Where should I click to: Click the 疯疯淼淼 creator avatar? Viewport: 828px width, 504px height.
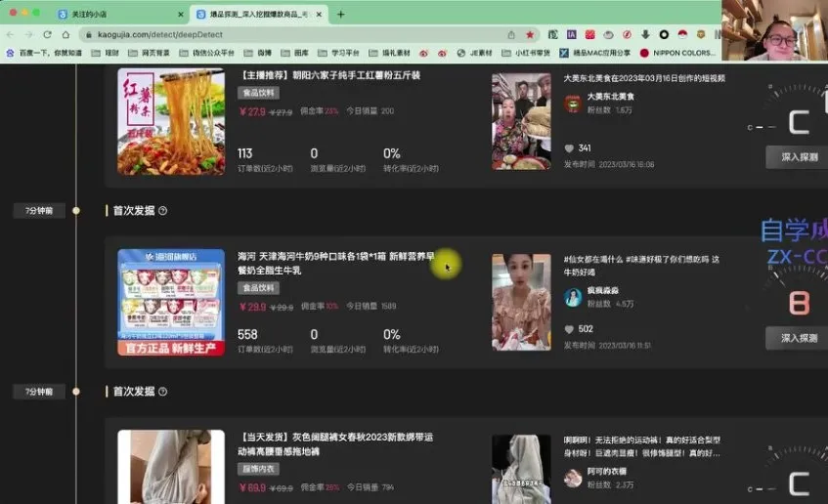573,297
